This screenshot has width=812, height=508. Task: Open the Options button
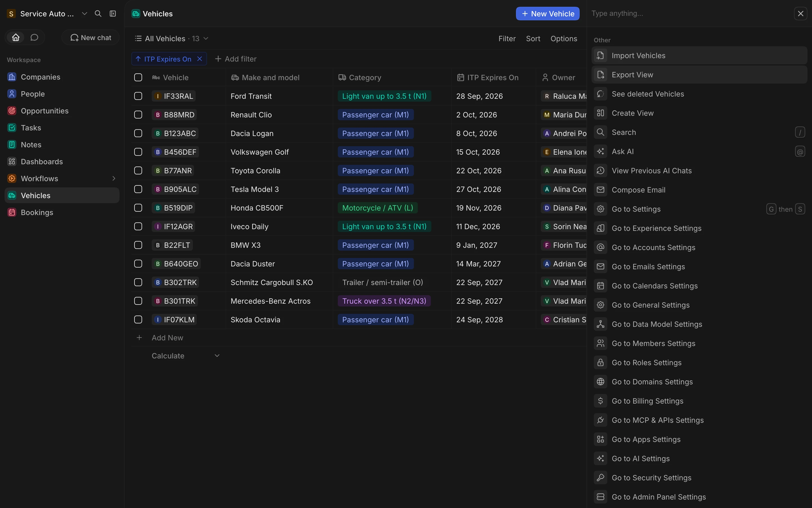pyautogui.click(x=564, y=39)
